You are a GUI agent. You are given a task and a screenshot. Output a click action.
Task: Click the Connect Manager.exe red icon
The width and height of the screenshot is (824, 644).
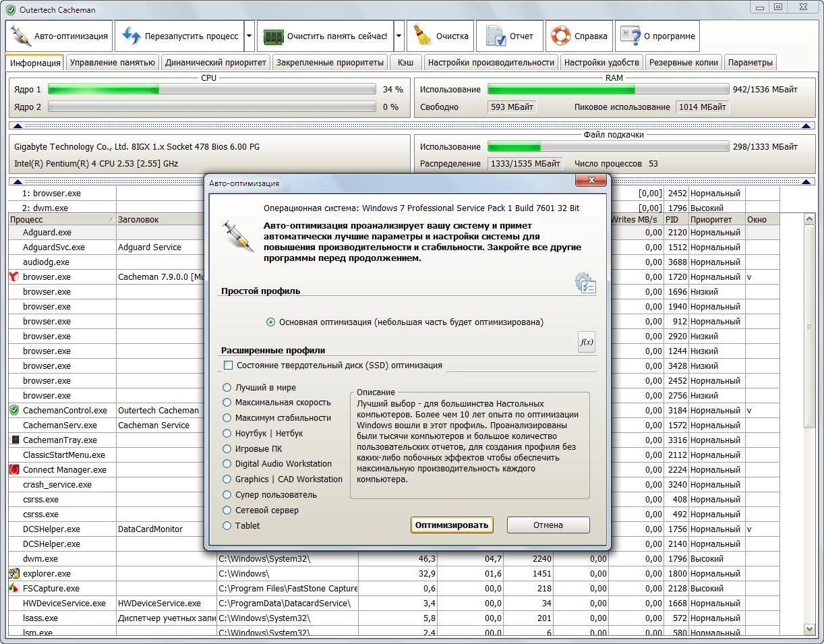click(x=14, y=469)
